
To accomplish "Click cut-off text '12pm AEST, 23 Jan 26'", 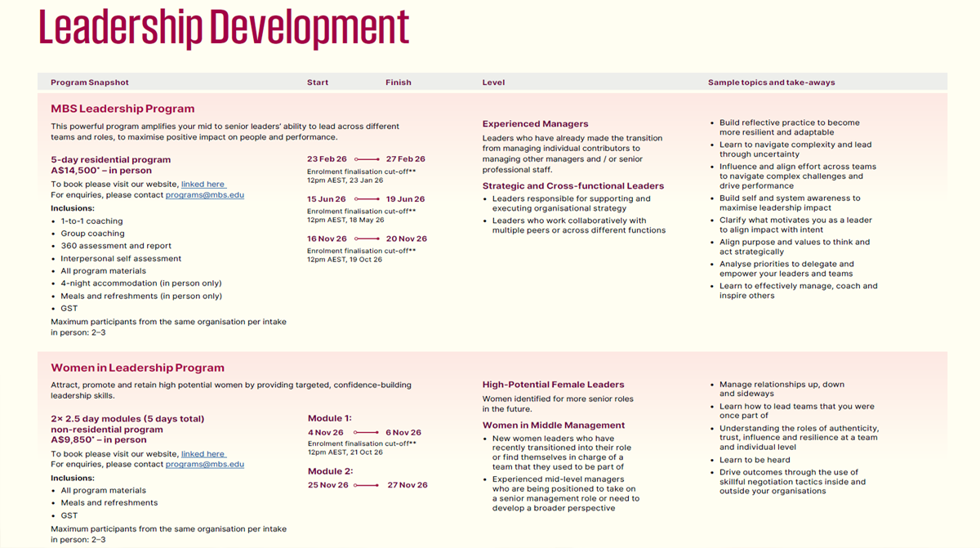I will [x=345, y=180].
